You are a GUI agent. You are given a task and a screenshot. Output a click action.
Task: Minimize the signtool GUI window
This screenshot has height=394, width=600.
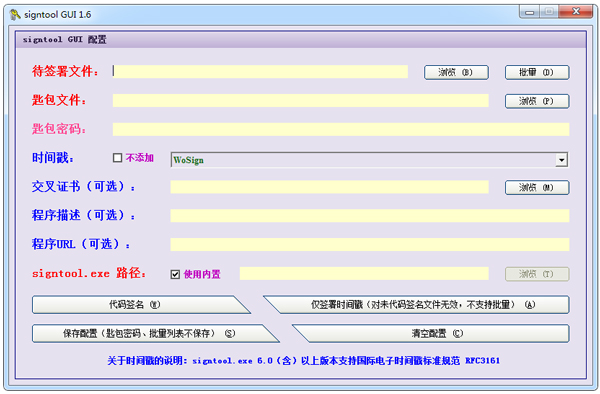tap(530, 12)
